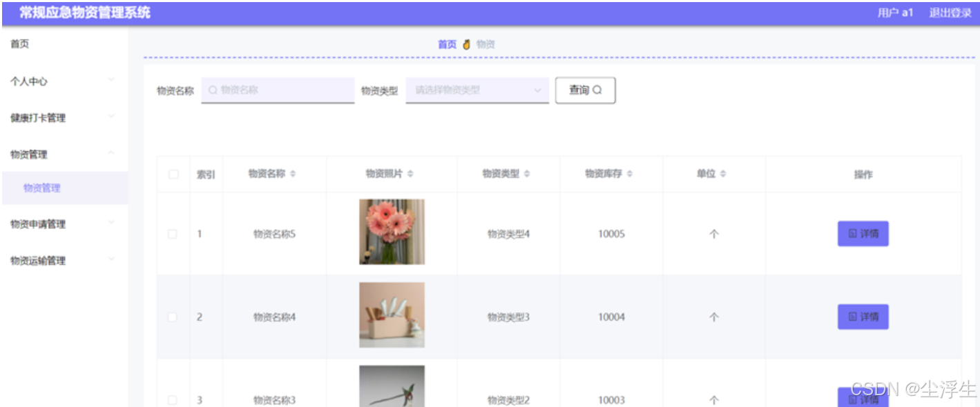Check the row checkbox for 物资名称3

pyautogui.click(x=173, y=400)
